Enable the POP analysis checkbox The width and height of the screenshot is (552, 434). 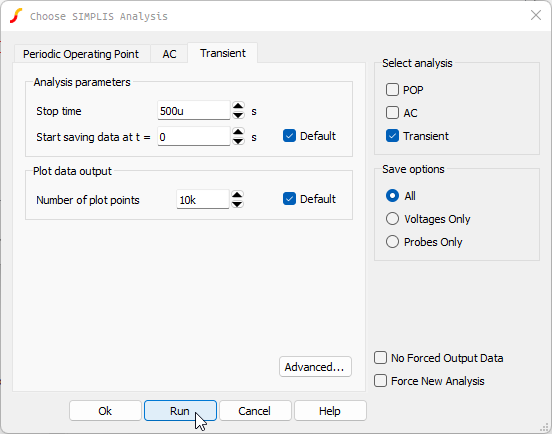point(392,90)
